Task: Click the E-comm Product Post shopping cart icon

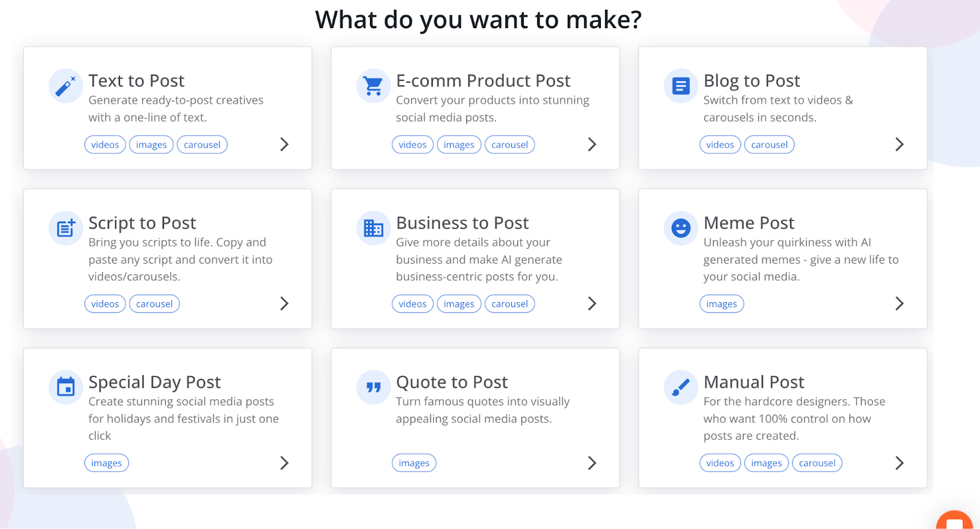Action: pyautogui.click(x=373, y=86)
